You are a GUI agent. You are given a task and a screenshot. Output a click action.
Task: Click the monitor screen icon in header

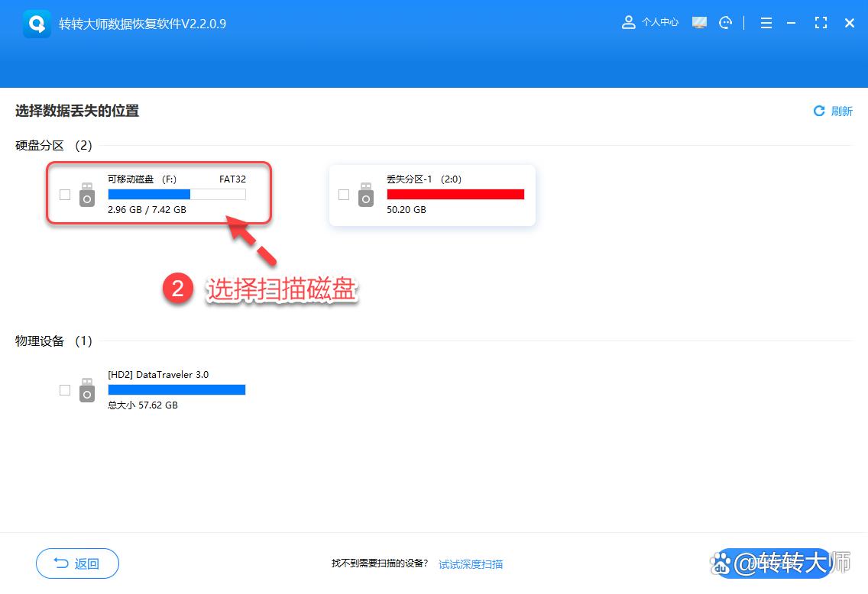coord(699,23)
